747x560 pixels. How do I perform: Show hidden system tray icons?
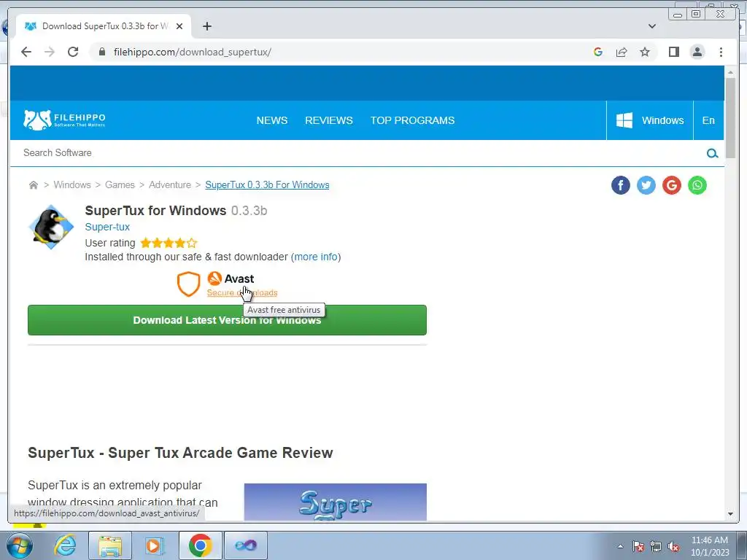[x=620, y=546]
